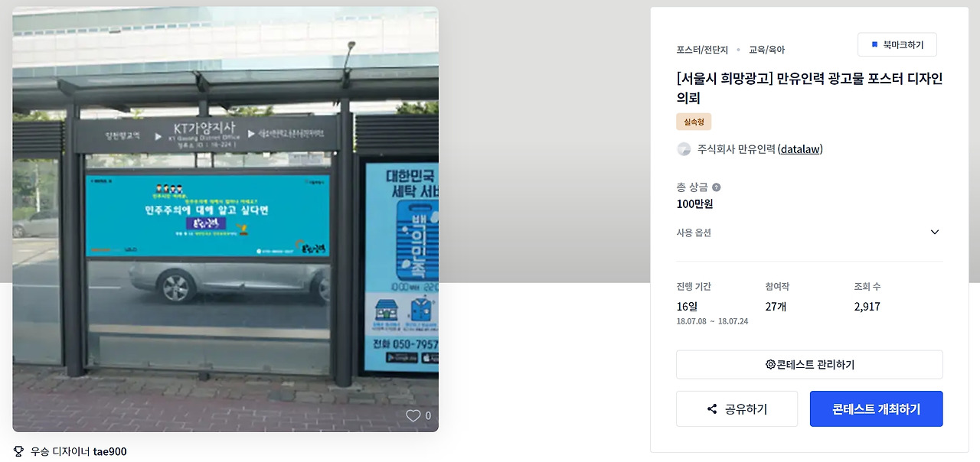
Task: Open winning designer tae900 profile
Action: click(110, 451)
